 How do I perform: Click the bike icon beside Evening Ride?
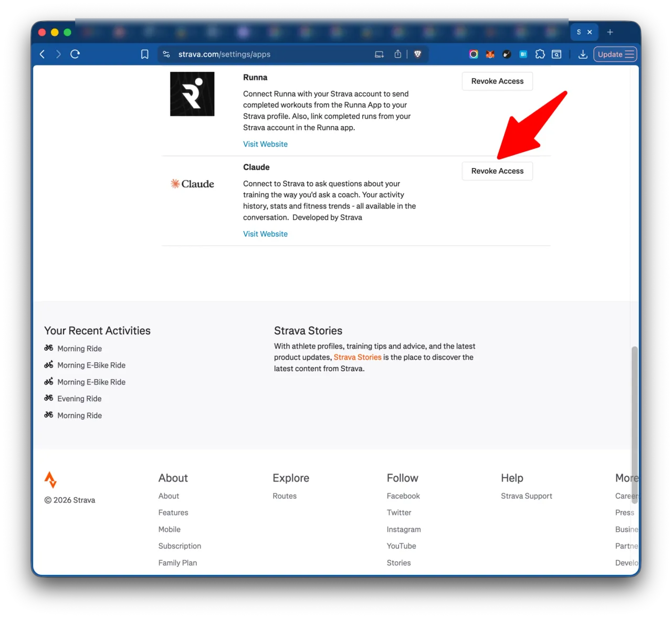point(49,398)
